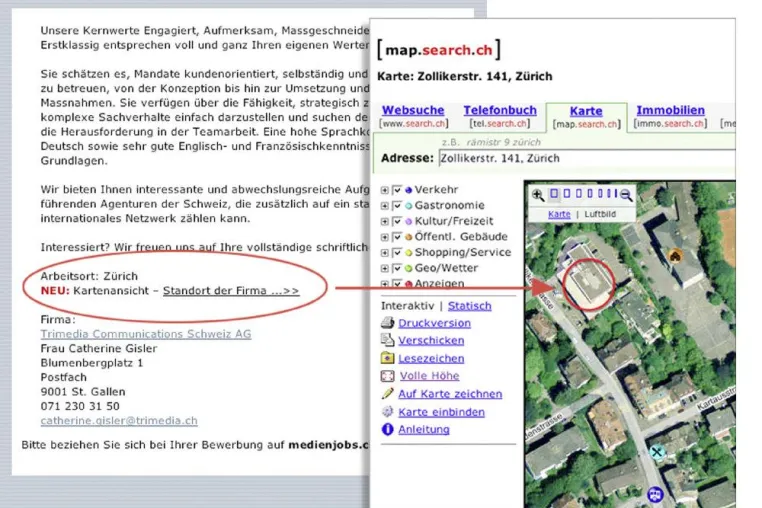Click the orange public building marker on map
This screenshot has width=762, height=508.
click(x=675, y=255)
